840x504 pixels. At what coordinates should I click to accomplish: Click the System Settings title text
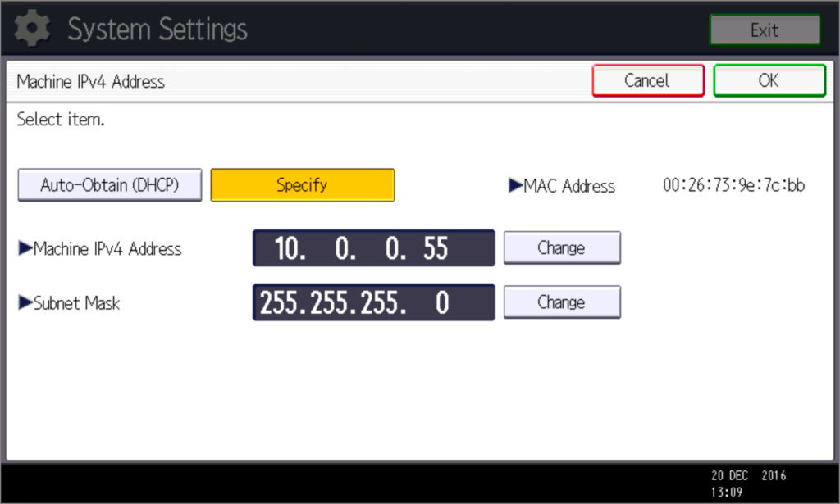pyautogui.click(x=157, y=30)
